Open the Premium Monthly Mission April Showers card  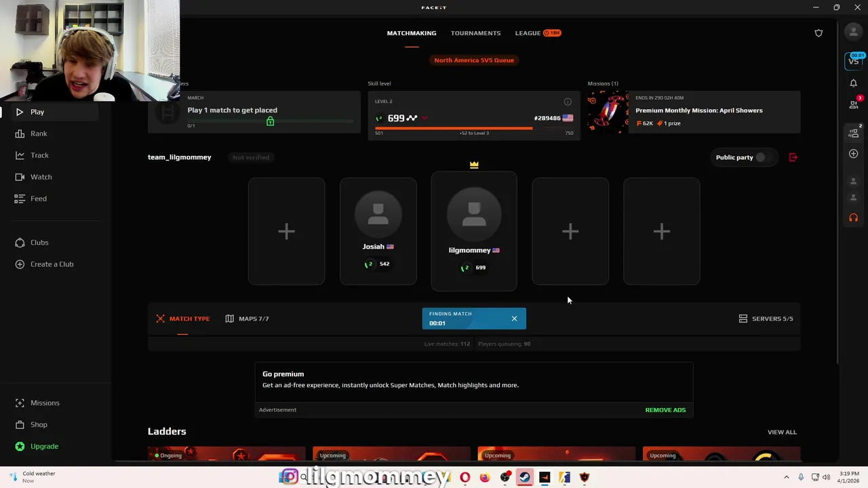(694, 113)
